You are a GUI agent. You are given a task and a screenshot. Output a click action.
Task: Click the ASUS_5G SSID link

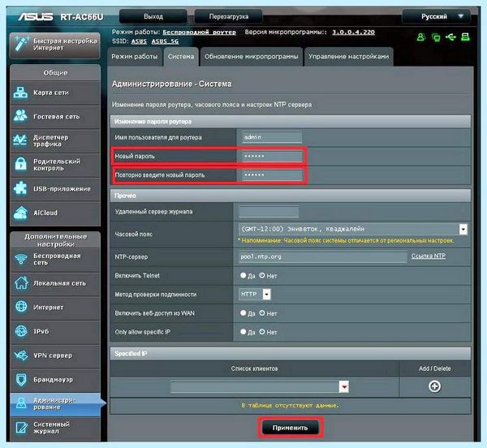(165, 41)
